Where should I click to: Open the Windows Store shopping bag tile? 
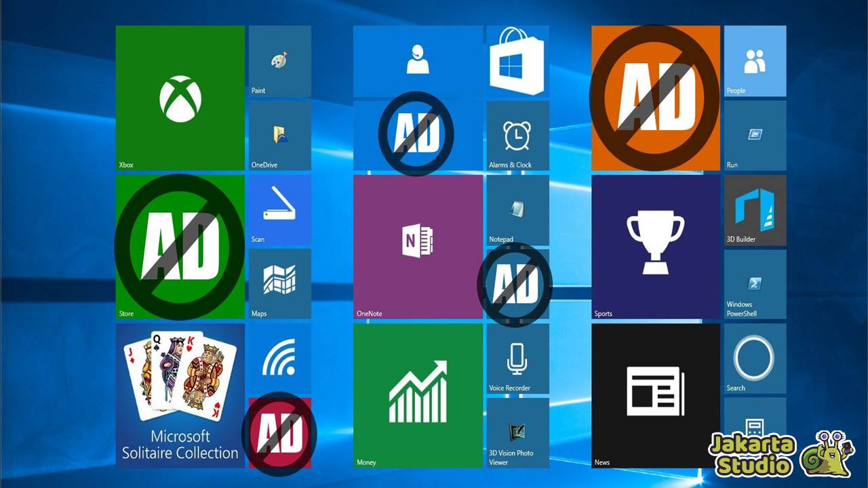click(x=517, y=61)
